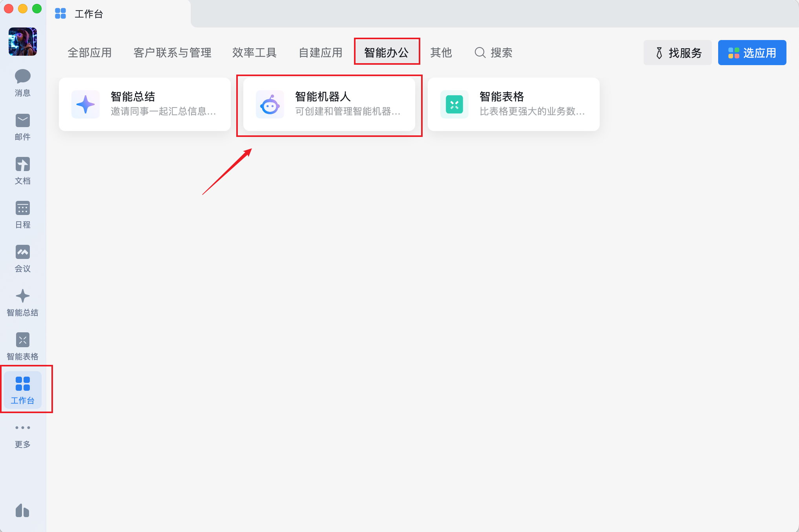The width and height of the screenshot is (799, 532).
Task: Open Messages (消息) in sidebar
Action: click(x=22, y=82)
